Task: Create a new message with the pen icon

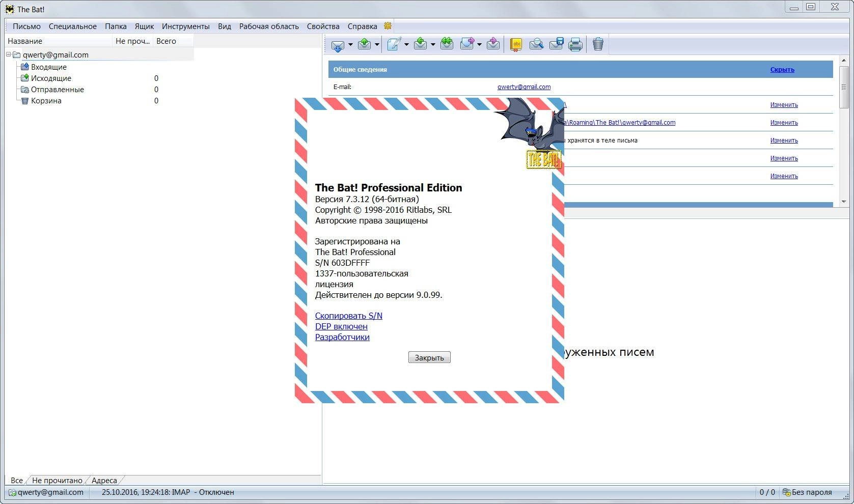Action: click(394, 44)
